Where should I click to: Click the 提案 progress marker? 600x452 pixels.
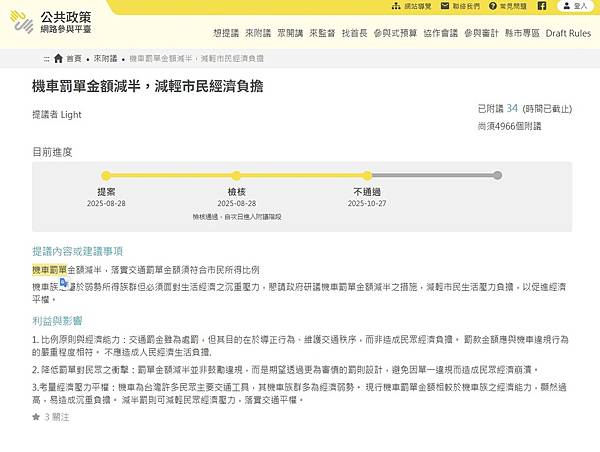tap(106, 176)
